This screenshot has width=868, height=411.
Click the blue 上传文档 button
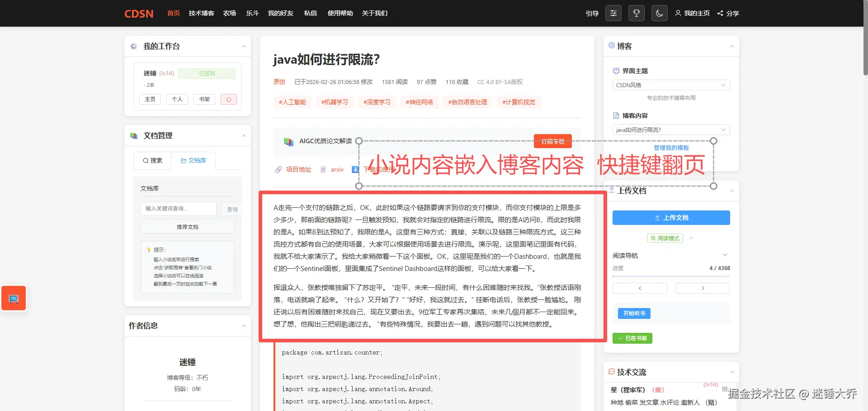[671, 218]
